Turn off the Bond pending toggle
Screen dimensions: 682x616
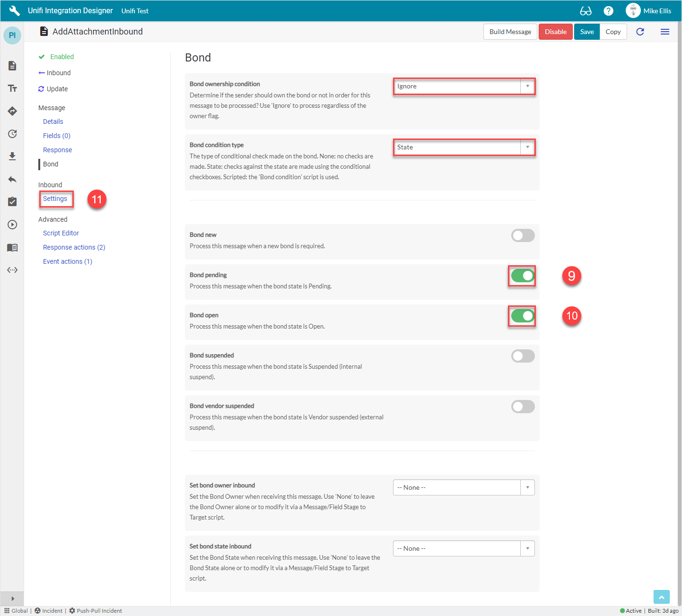[523, 276]
